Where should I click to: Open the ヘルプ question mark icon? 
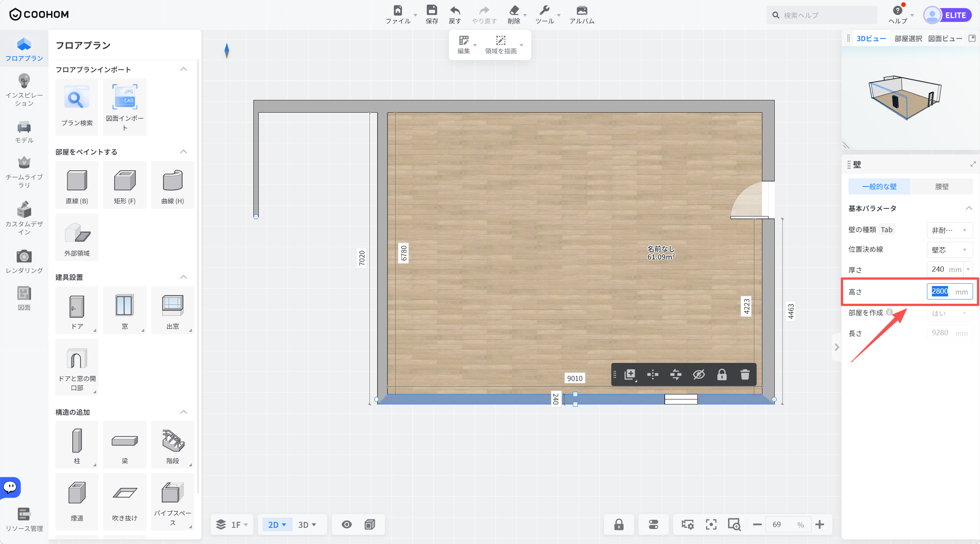coord(897,11)
